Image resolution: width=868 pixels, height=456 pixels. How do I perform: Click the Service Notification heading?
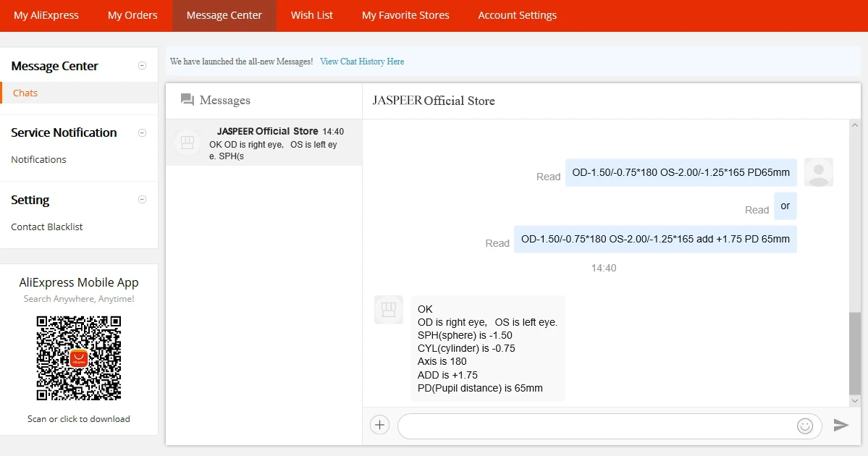click(x=64, y=132)
